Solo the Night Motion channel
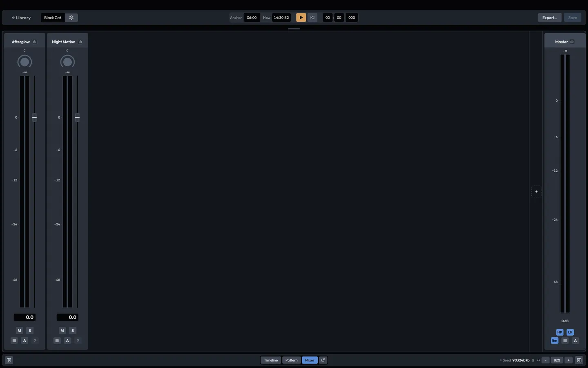 [73, 330]
